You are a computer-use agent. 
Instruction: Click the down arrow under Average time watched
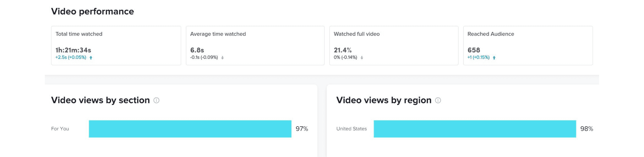pyautogui.click(x=222, y=58)
